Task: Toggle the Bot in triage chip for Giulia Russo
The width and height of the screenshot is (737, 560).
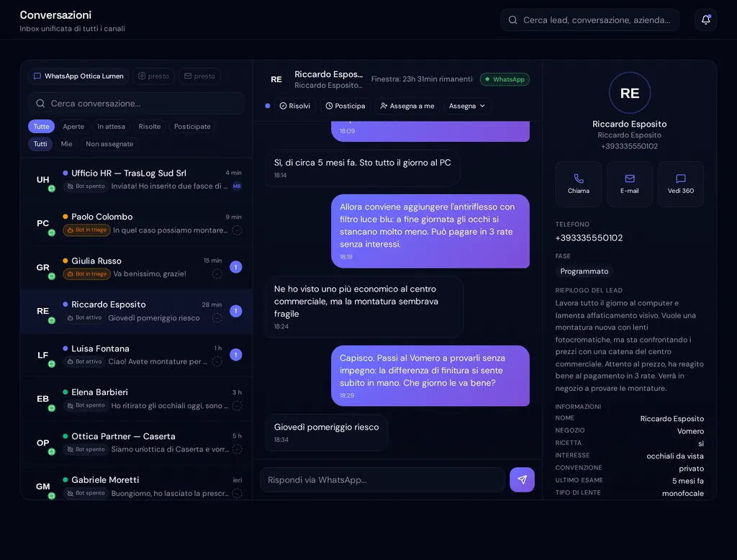Action: (x=86, y=274)
